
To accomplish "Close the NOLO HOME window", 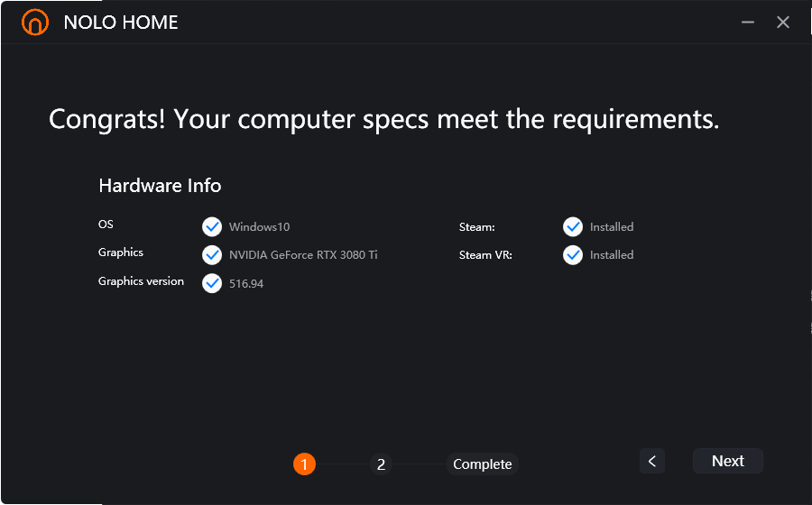I will [783, 23].
